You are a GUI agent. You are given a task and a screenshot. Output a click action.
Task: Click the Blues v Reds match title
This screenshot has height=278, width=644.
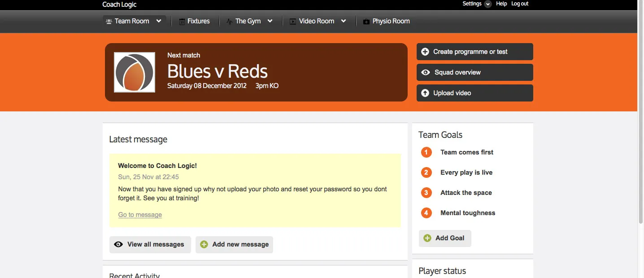(x=218, y=71)
